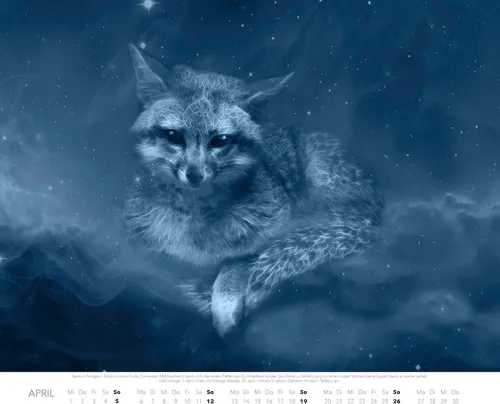Viewport: 500px width, 404px height.
Task: Select Sunday April 12 on the calendar
Action: (210, 401)
